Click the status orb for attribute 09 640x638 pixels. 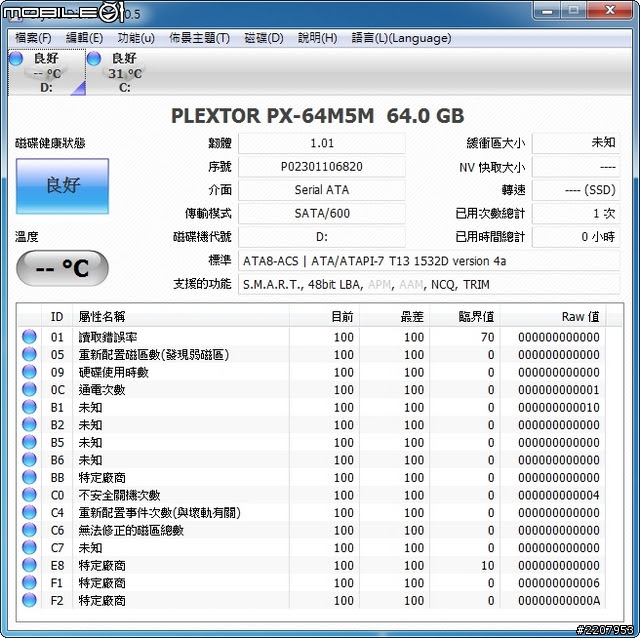pos(29,372)
